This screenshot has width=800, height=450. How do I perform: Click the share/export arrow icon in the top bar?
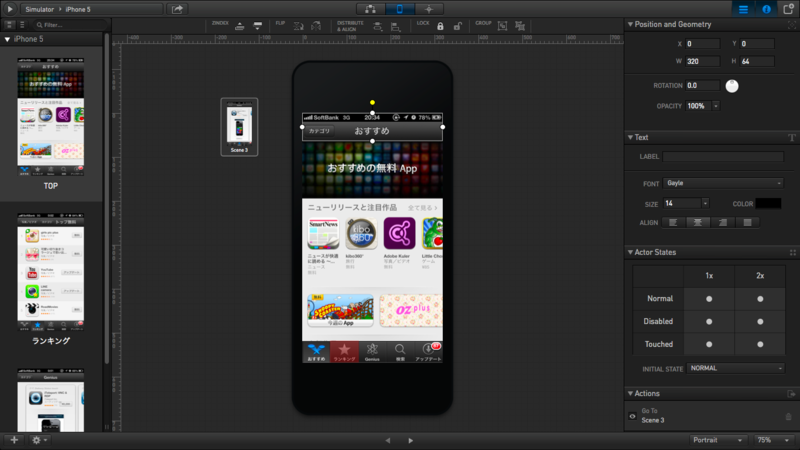[x=177, y=9]
